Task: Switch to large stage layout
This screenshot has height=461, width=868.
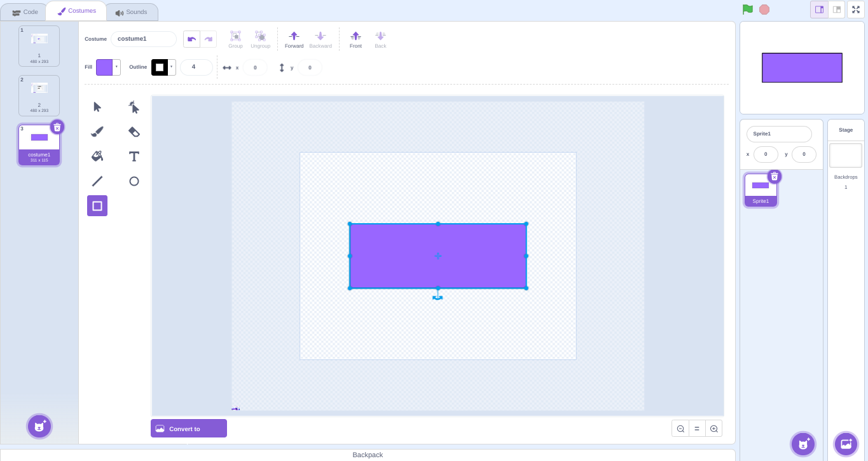Action: tap(837, 10)
